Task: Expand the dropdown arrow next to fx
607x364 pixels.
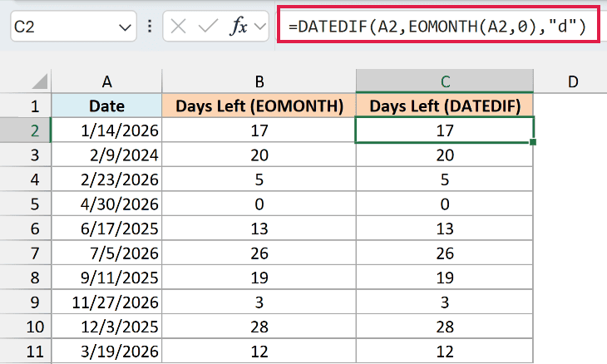Action: pyautogui.click(x=260, y=27)
